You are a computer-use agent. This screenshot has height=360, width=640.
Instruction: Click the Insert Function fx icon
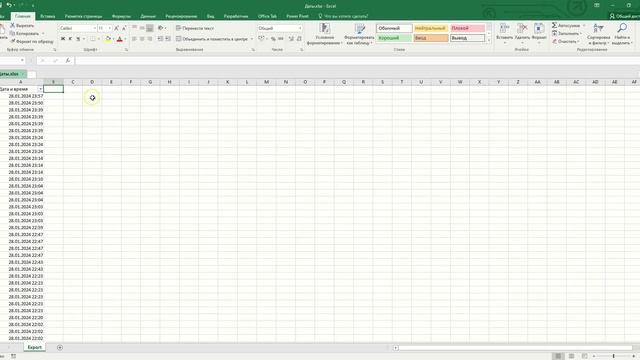tap(68, 60)
